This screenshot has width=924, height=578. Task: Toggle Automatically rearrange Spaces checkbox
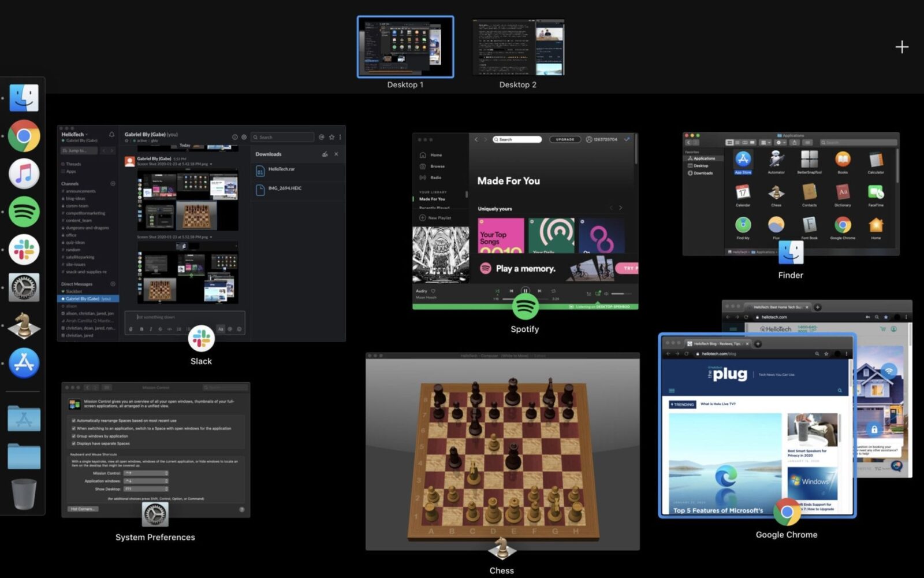tap(73, 420)
